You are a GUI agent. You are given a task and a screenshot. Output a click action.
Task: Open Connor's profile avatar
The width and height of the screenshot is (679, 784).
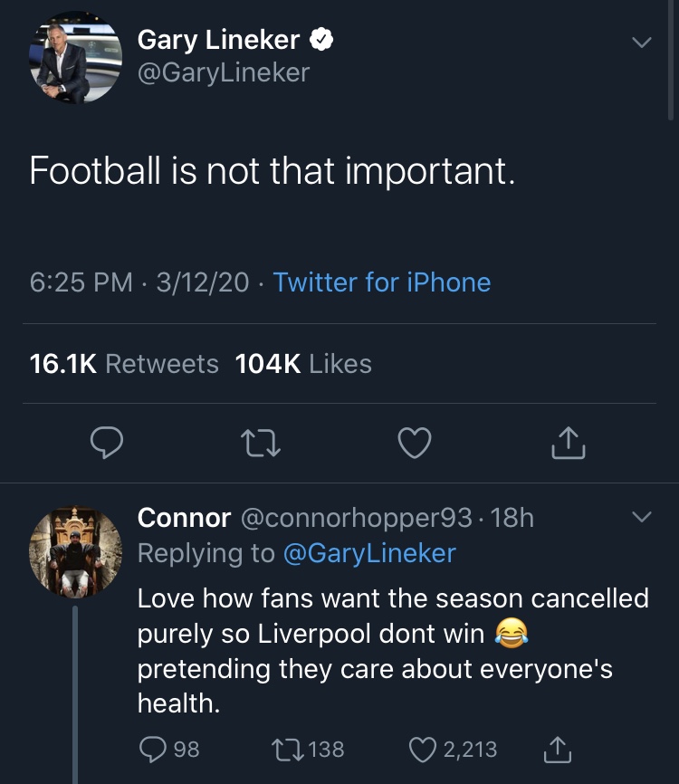pos(75,550)
